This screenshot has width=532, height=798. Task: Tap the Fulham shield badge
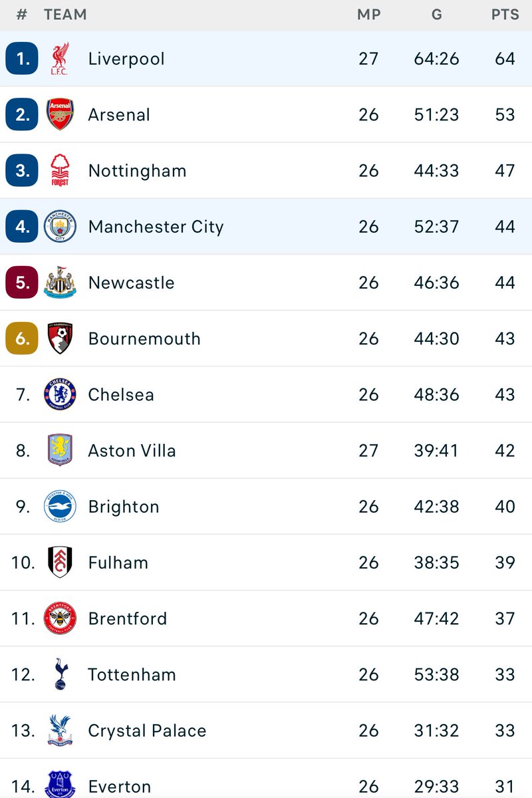[60, 562]
